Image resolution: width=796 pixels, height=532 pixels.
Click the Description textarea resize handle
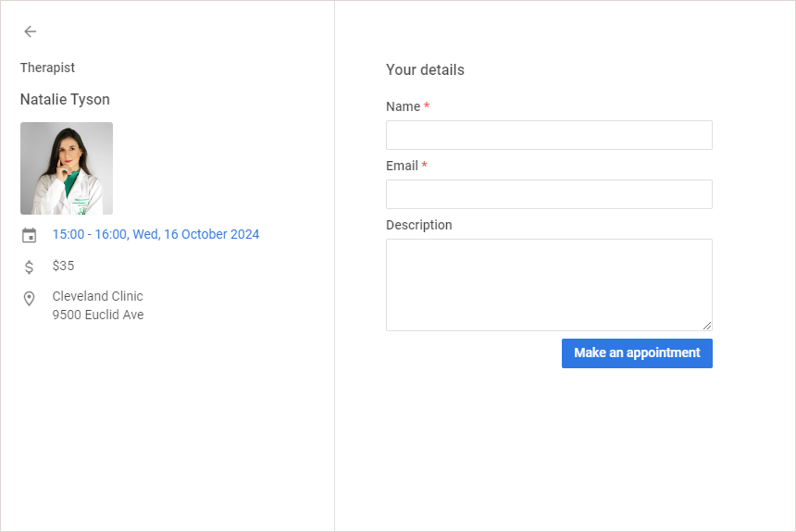706,326
